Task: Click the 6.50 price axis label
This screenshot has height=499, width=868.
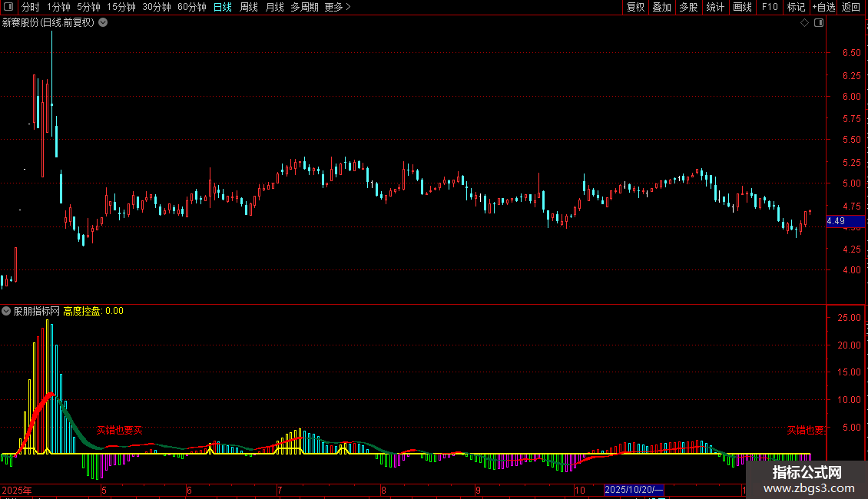Action: [x=851, y=52]
